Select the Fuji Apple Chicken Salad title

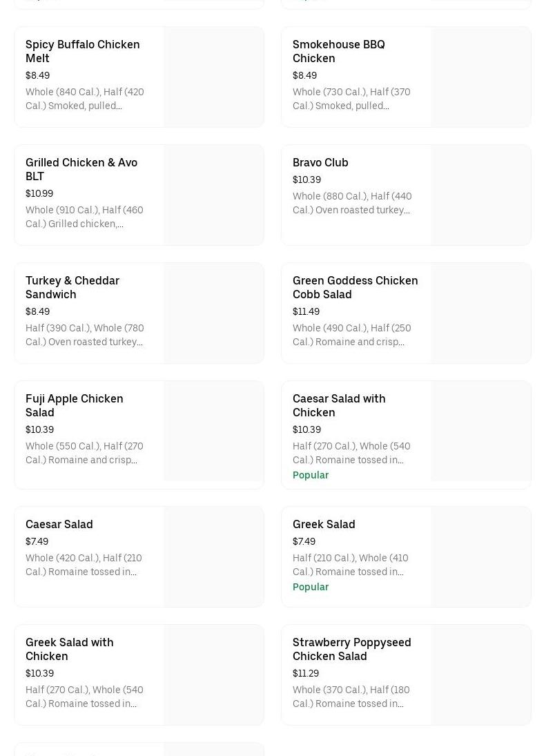tap(75, 405)
